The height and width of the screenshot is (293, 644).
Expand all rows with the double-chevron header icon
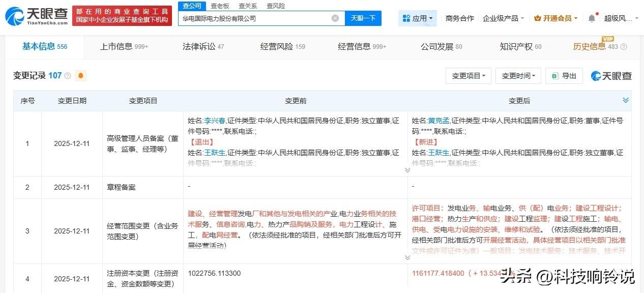(x=625, y=100)
